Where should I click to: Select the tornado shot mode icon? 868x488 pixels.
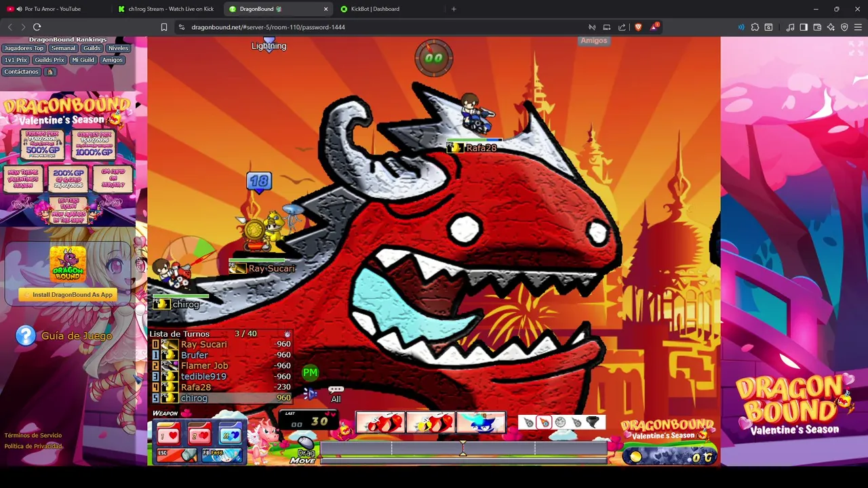[x=593, y=423]
